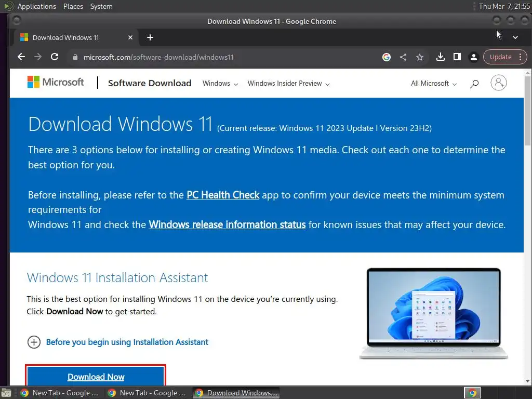Screen dimensions: 532x399
Task: Click the Microsoft sign-in account icon
Action: tap(498, 83)
